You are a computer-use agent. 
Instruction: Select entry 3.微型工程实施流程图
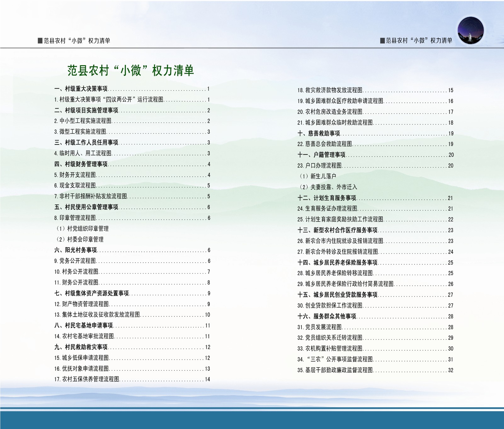point(132,132)
